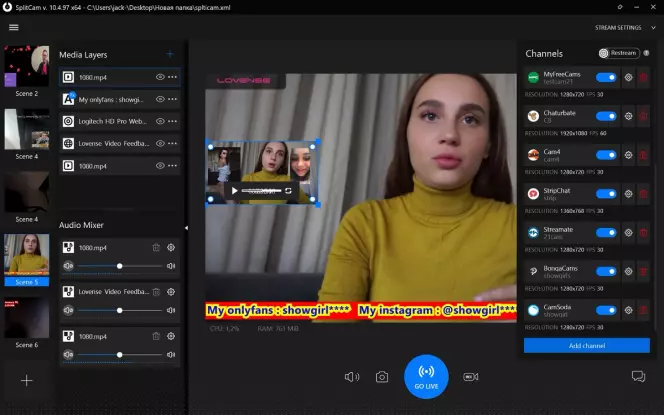Hide the Lovense Video Feedback layer

[x=160, y=143]
